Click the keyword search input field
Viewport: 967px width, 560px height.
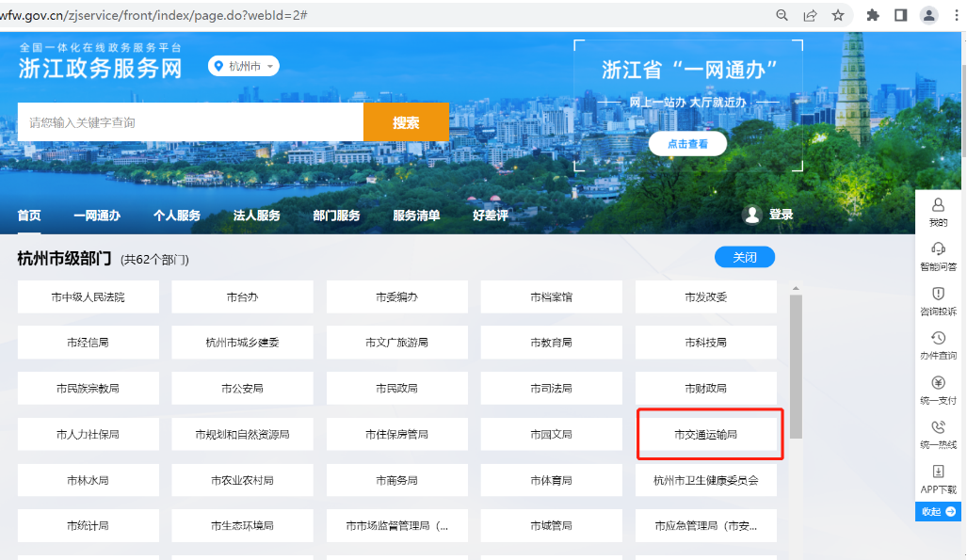190,122
